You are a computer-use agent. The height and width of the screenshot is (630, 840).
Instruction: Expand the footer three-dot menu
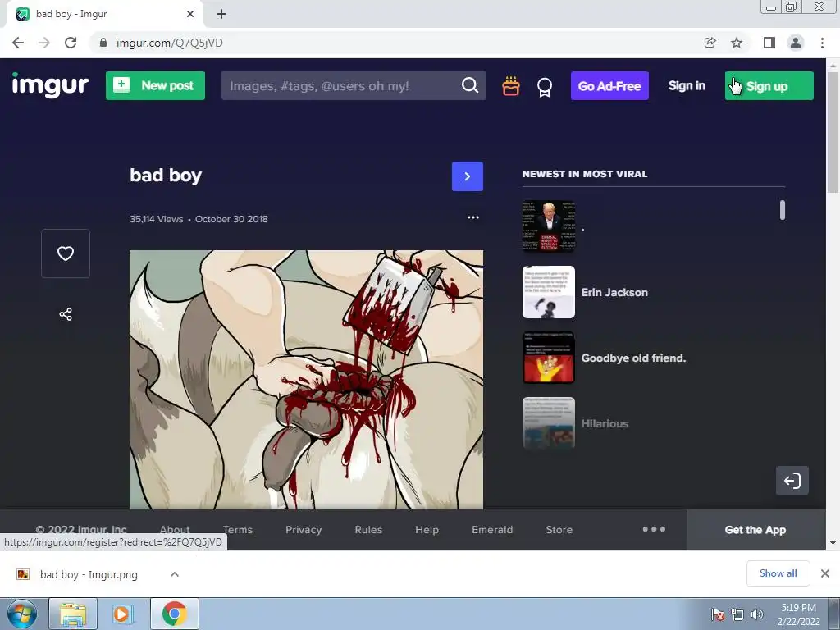pos(654,529)
